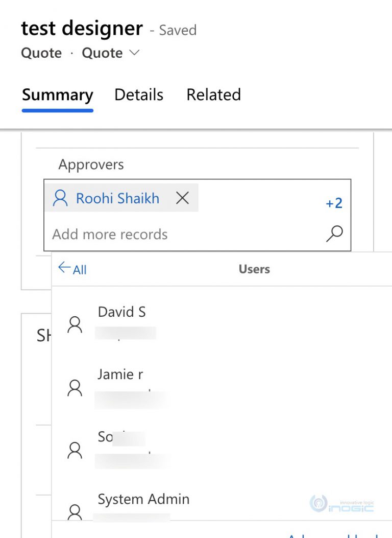The width and height of the screenshot is (392, 538).
Task: Open the Related tab
Action: [213, 95]
